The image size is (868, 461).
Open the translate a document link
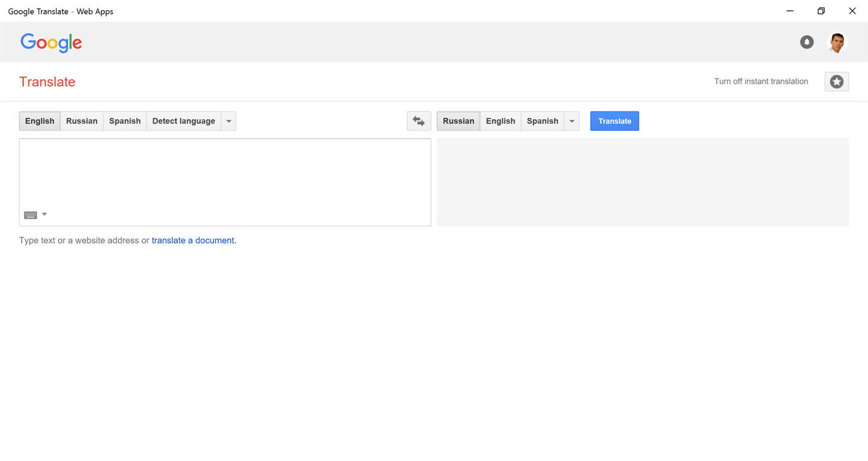[193, 240]
